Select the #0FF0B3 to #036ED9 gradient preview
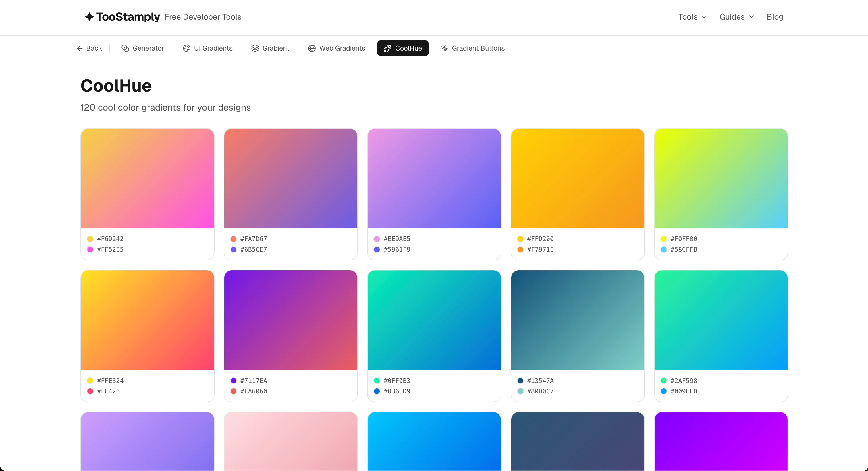Image resolution: width=868 pixels, height=471 pixels. point(434,320)
